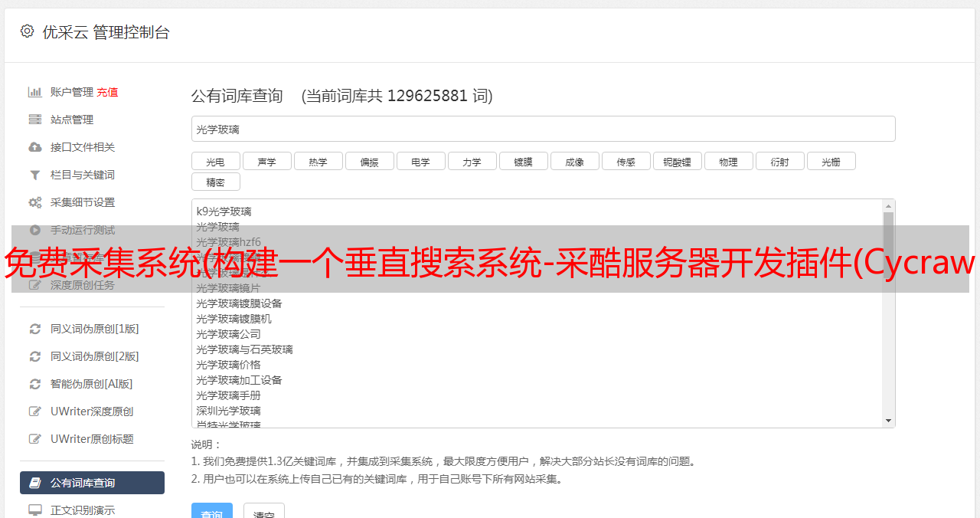Click the cloud upload icon for 接口文件相关
This screenshot has width=980, height=518.
click(x=35, y=147)
